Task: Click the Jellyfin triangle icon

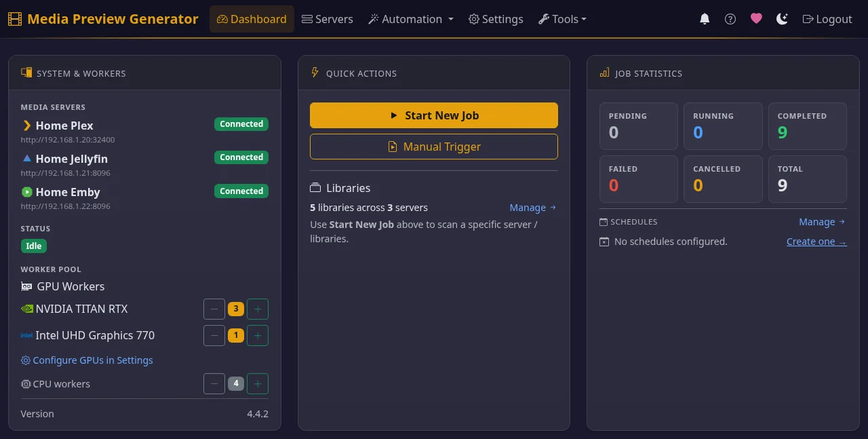Action: pos(27,158)
